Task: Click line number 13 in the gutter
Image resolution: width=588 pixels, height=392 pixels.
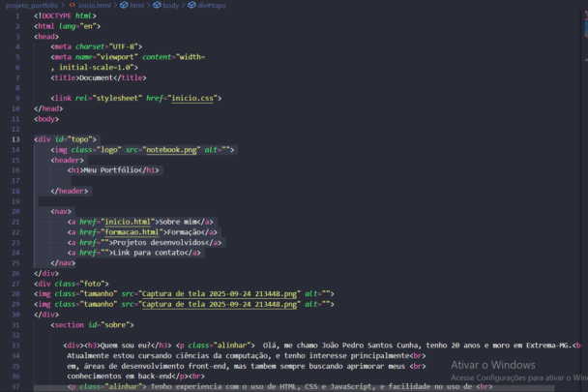Action: [x=16, y=139]
